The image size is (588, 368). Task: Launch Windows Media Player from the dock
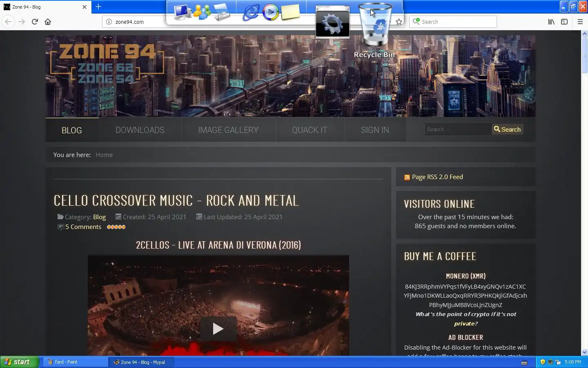tap(270, 12)
